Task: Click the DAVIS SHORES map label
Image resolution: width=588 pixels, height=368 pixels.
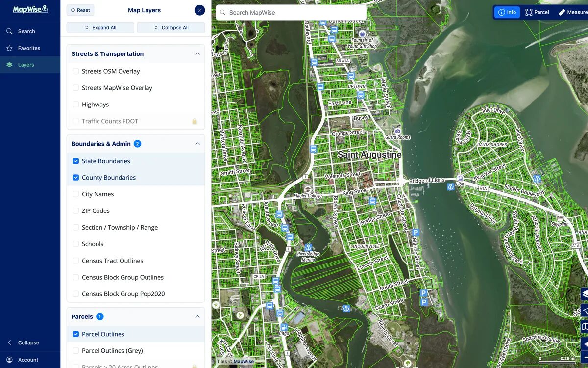Action: (x=492, y=145)
